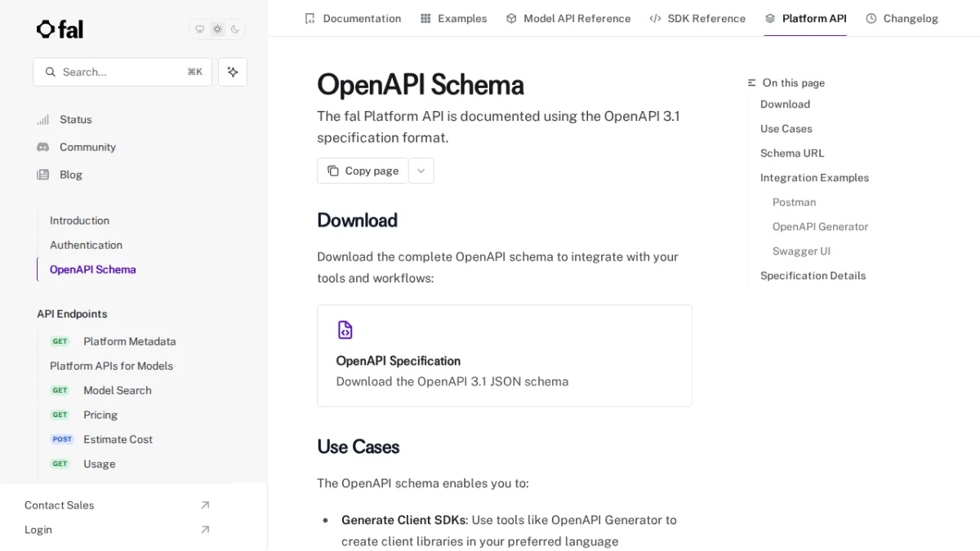Focus the Search input field
980x551 pixels.
[x=122, y=72]
